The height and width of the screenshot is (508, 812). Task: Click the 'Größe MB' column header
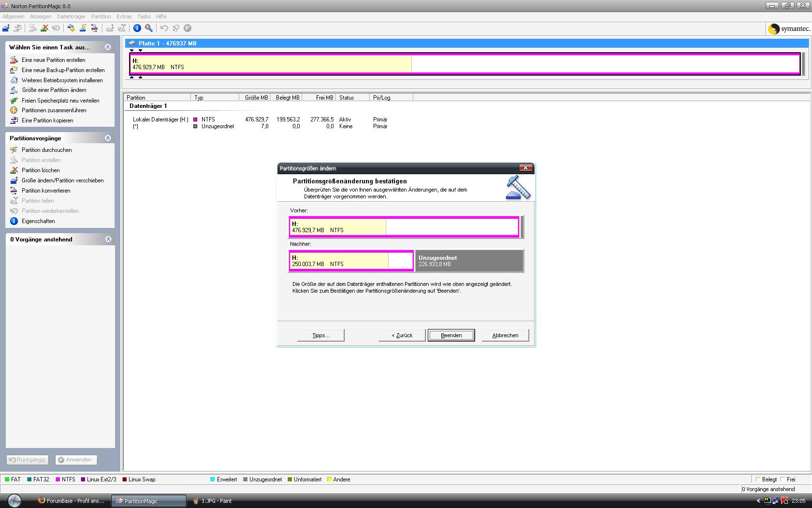tap(255, 97)
